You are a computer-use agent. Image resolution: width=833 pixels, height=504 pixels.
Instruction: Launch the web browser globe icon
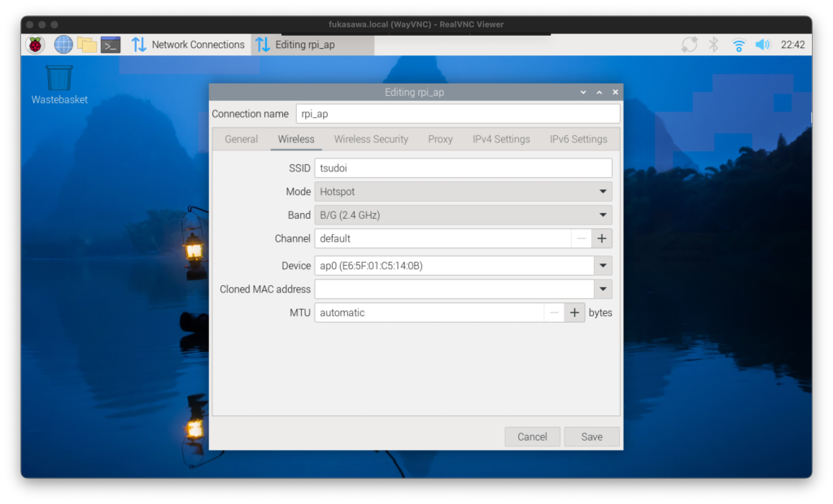[x=63, y=45]
